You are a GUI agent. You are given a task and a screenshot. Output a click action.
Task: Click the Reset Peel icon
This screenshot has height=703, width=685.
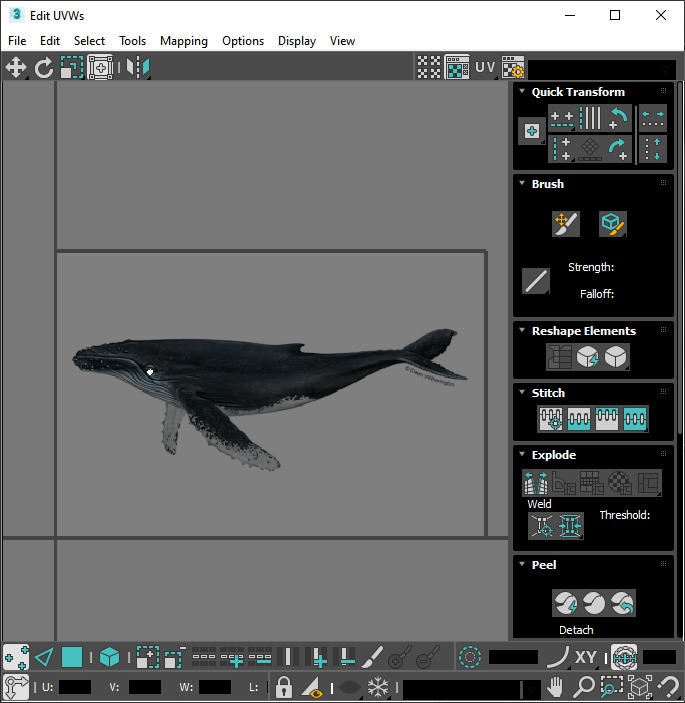[622, 603]
